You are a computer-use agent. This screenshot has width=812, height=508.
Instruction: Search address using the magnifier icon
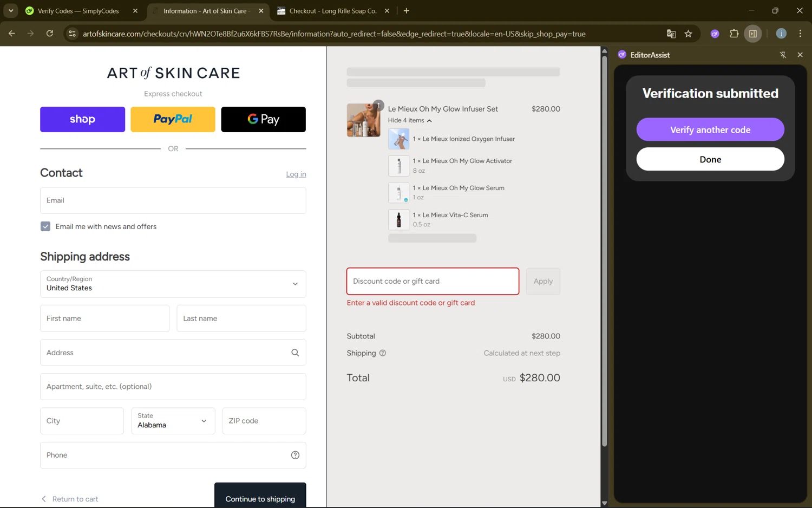click(x=295, y=353)
